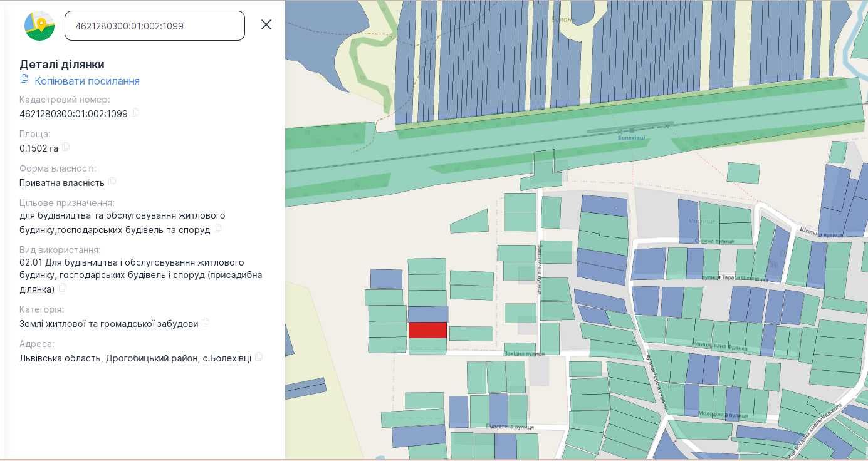Copy the cadastral number value icon
This screenshot has width=868, height=461.
(x=135, y=113)
